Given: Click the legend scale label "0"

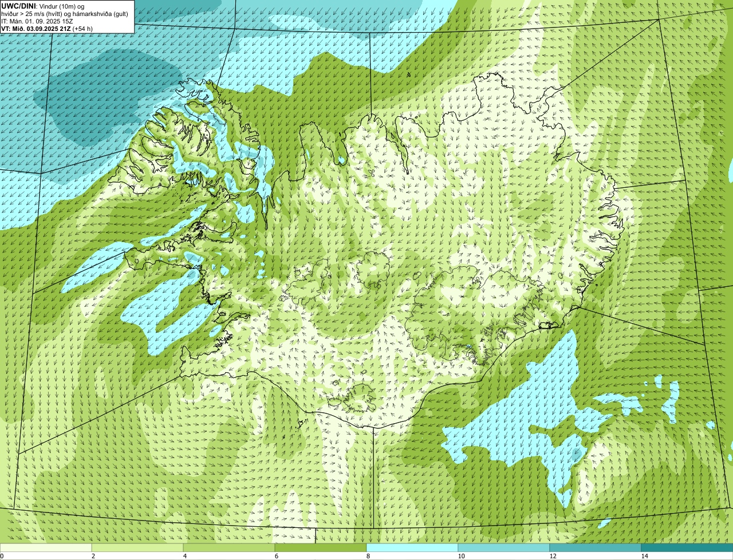Looking at the screenshot, I should point(2,556).
